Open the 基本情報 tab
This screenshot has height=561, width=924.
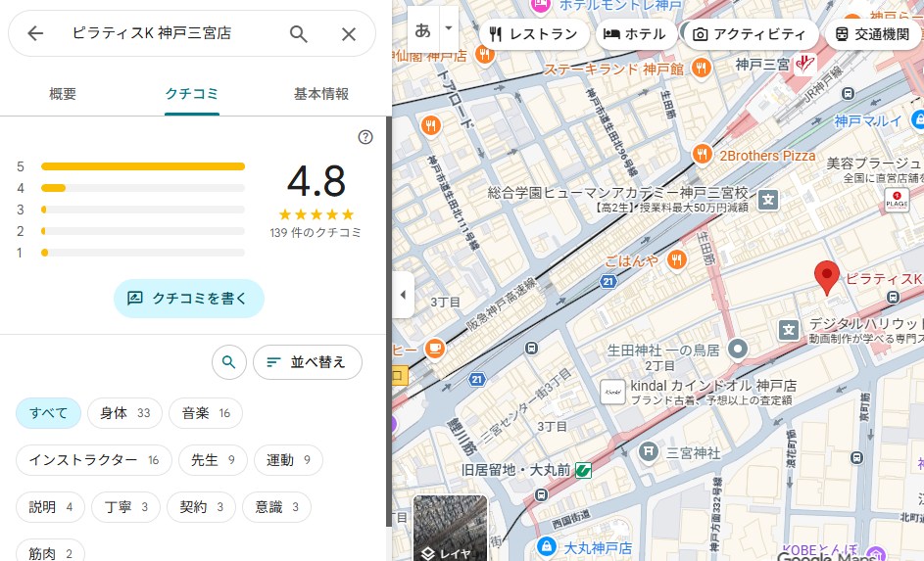click(x=320, y=94)
